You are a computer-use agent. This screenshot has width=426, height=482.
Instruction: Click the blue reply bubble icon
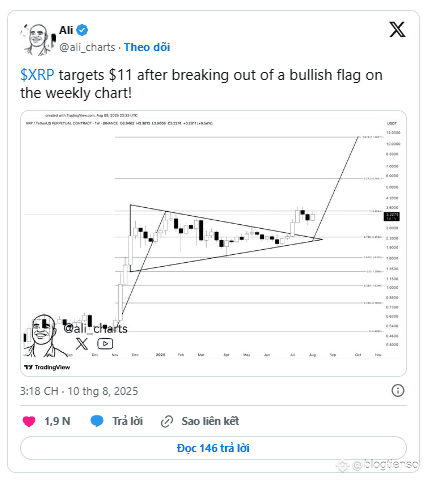[97, 421]
